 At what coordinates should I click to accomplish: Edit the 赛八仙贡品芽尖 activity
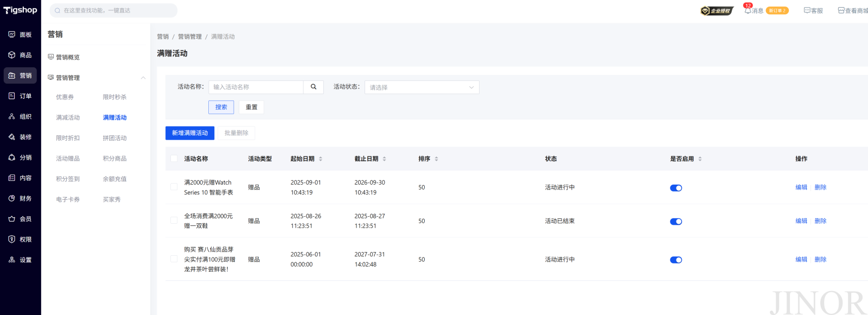click(801, 260)
